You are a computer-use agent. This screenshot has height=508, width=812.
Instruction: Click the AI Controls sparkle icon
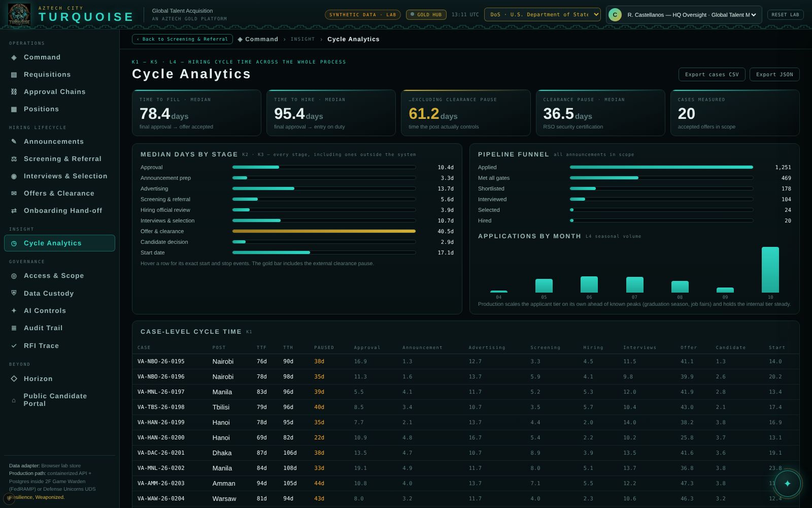point(14,311)
